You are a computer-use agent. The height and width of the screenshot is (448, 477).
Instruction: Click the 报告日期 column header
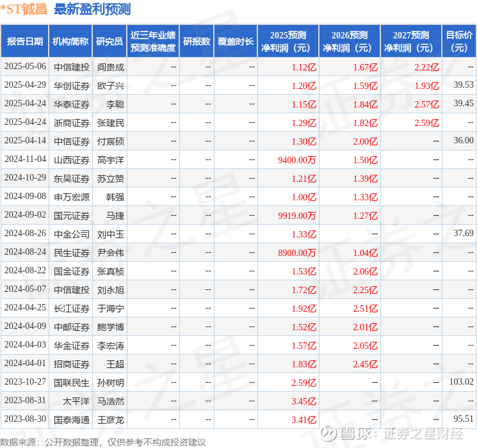tap(24, 42)
